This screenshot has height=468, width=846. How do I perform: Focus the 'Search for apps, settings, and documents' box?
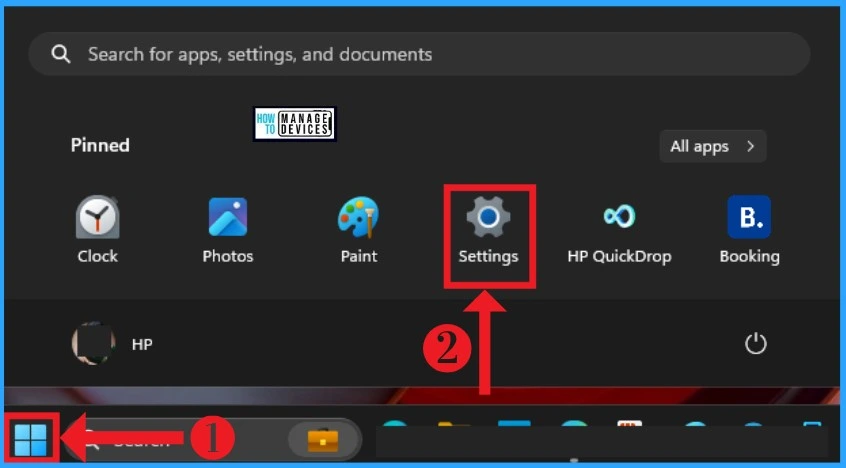[x=419, y=54]
